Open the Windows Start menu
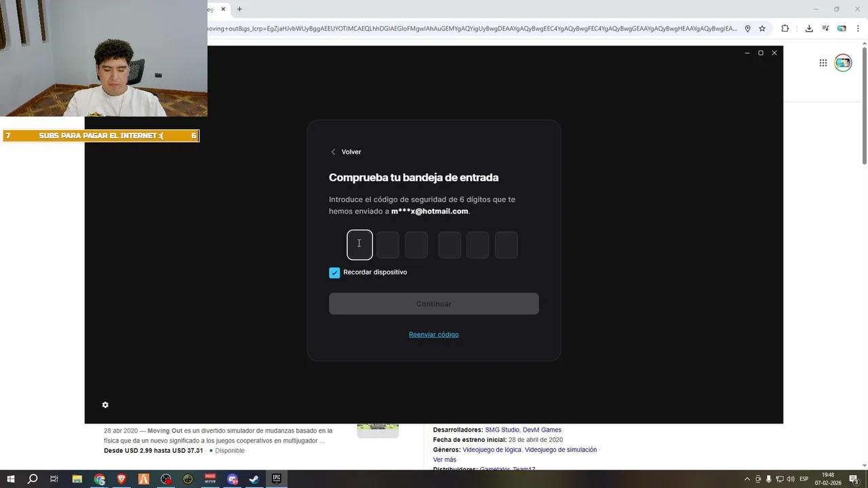This screenshot has height=488, width=868. pyautogui.click(x=11, y=479)
